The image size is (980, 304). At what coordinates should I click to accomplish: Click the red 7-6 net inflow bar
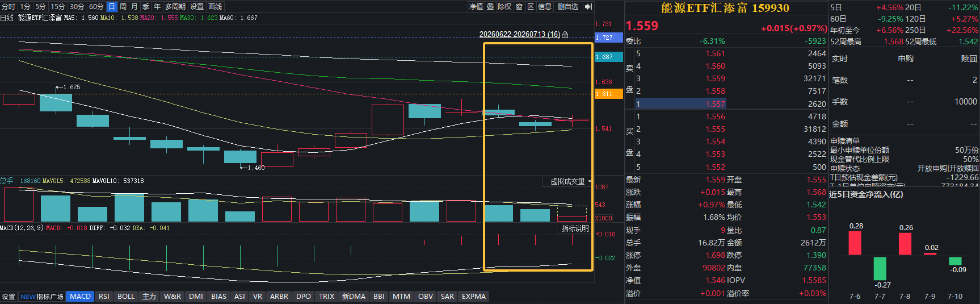pos(855,243)
